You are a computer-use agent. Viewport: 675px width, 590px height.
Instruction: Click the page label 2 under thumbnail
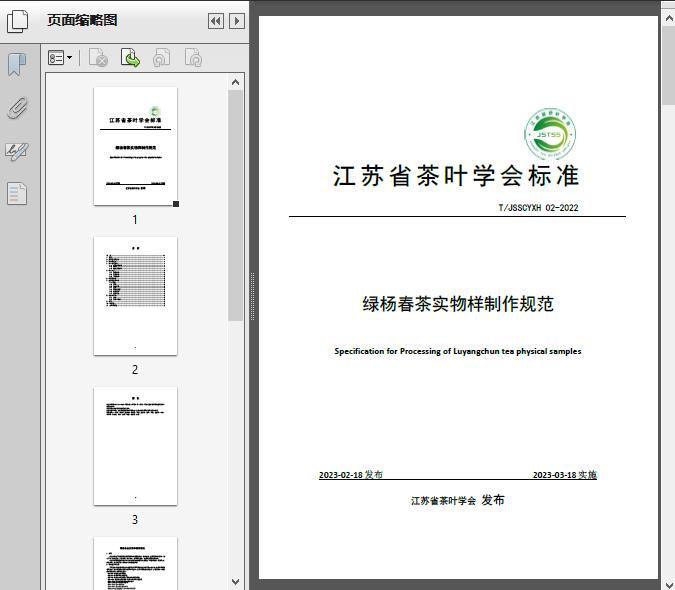135,369
